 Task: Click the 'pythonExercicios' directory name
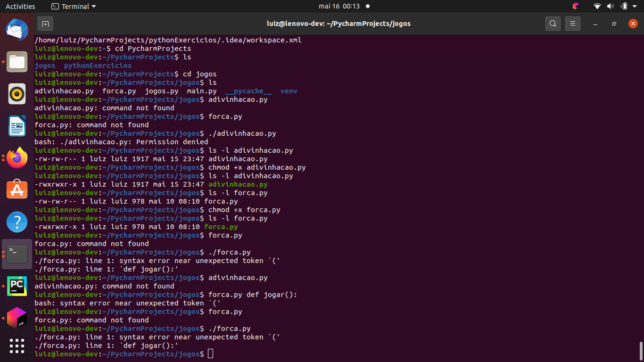point(98,66)
